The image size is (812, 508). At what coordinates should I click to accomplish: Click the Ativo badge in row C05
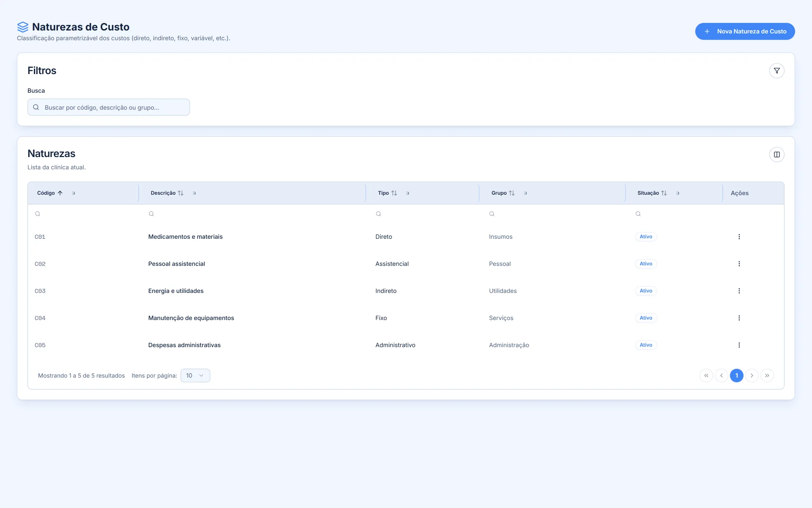coord(646,345)
